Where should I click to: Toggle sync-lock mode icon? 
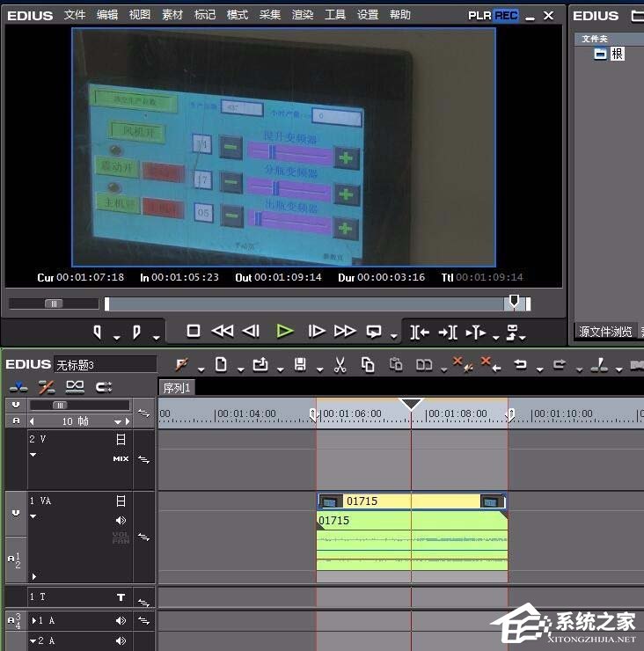104,387
